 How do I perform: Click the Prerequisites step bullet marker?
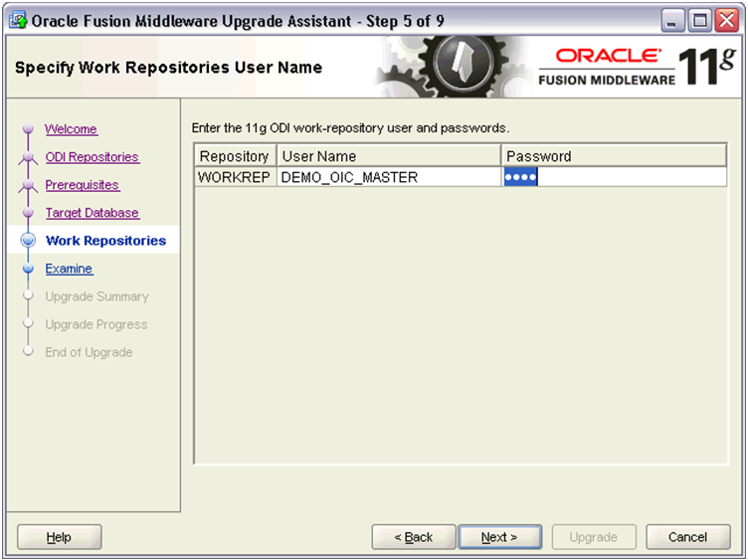point(28,184)
